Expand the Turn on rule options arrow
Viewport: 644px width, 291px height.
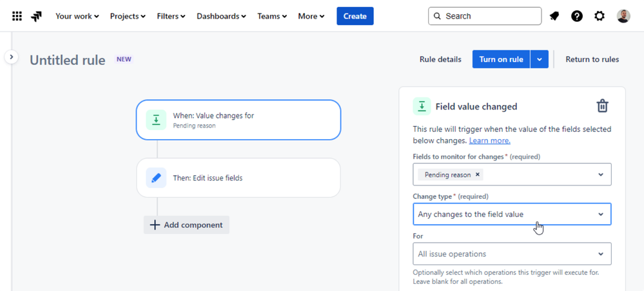pos(540,59)
